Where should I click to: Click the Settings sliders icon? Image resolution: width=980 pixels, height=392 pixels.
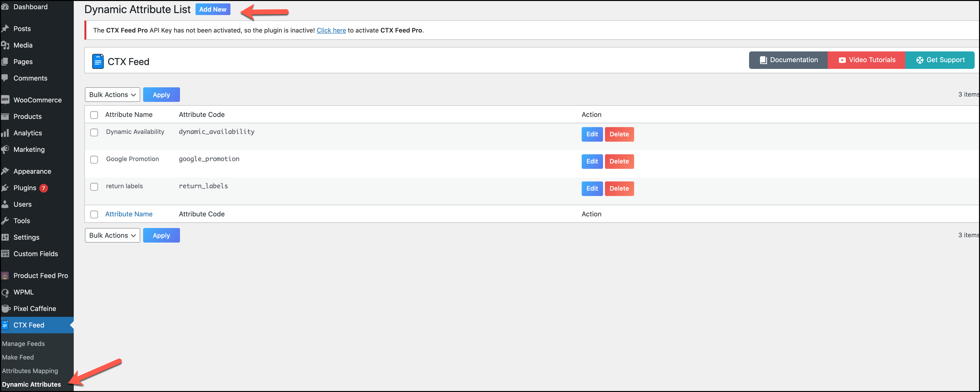[5, 237]
